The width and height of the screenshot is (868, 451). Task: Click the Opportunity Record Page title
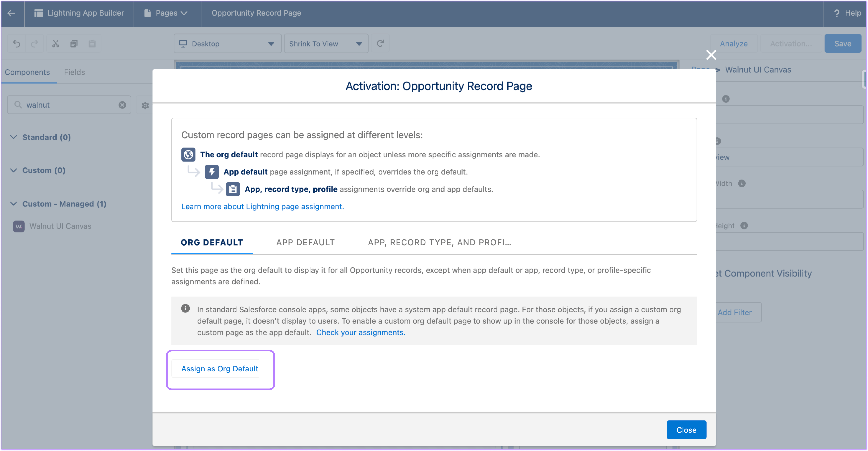click(x=256, y=13)
